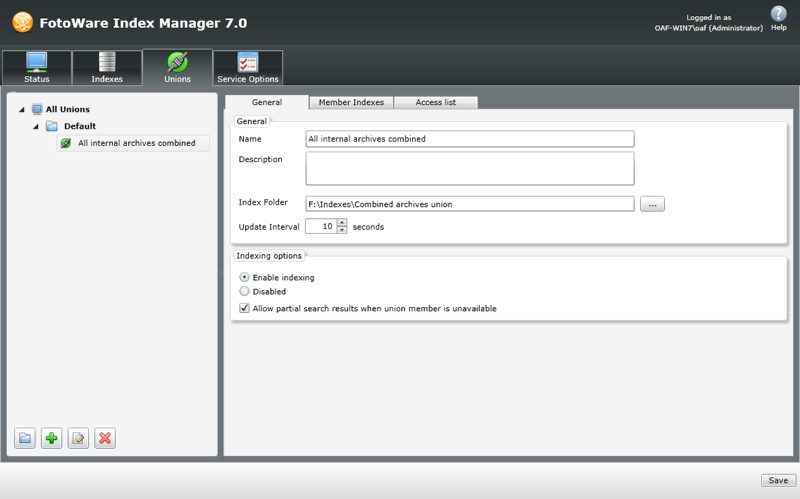
Task: Toggle Allow partial search results checkbox
Action: pos(244,308)
